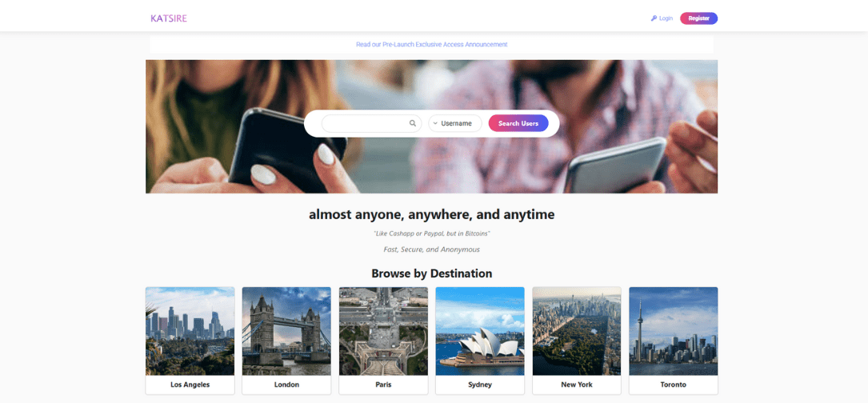Click the key icon beside Login

point(654,18)
